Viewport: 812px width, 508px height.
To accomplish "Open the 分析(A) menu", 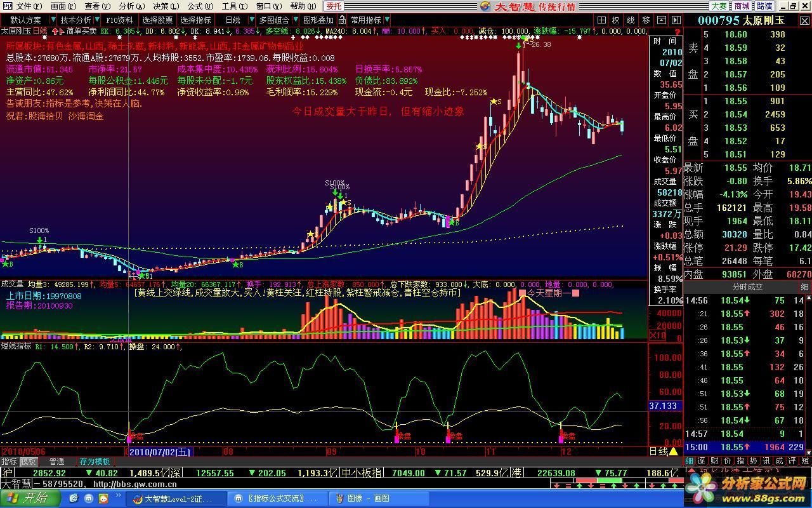I will click(131, 6).
